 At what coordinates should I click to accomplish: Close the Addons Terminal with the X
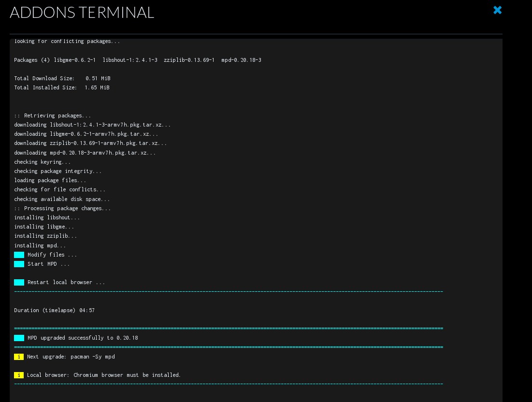pyautogui.click(x=497, y=10)
